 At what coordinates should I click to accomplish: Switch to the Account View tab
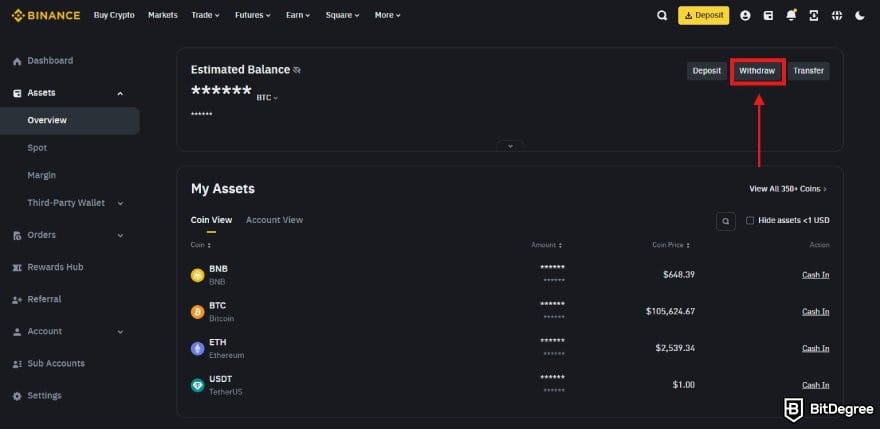click(x=274, y=220)
